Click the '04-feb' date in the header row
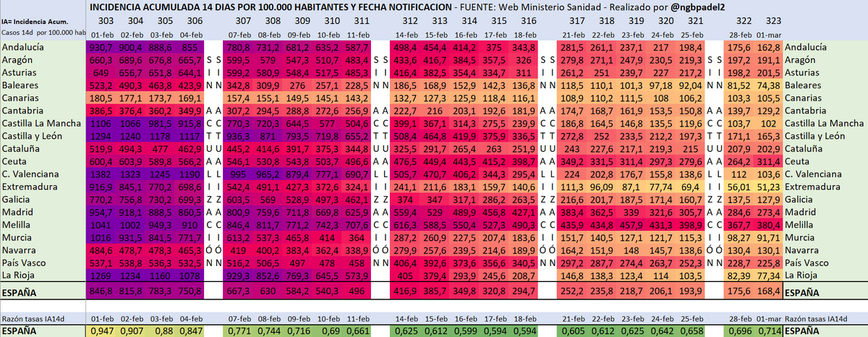Screen dimensions: 868x337 click(x=190, y=35)
